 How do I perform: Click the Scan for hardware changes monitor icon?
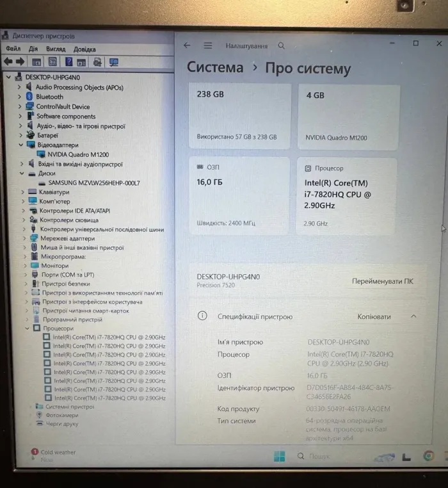(113, 62)
